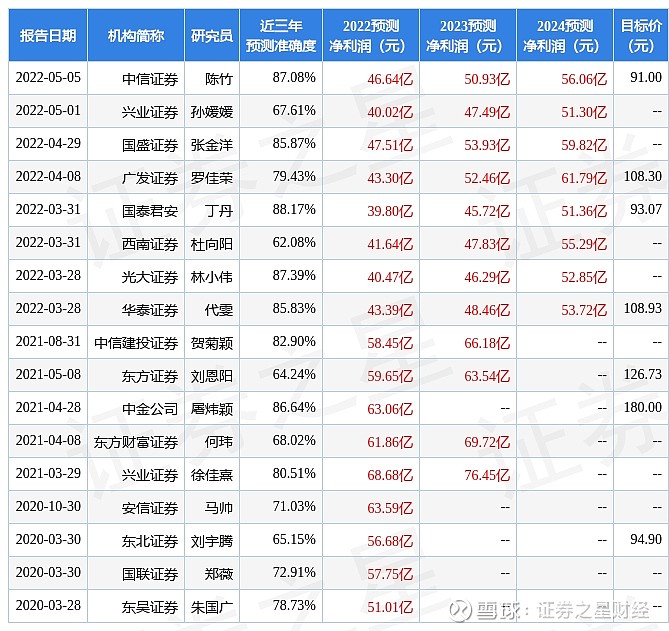This screenshot has height=631, width=669.
Task: Click target price 180.00
Action: (643, 407)
